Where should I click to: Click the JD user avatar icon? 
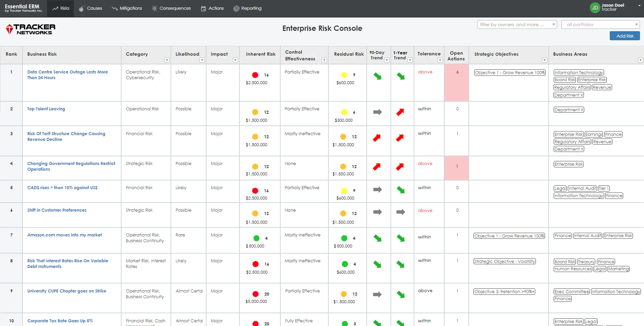tap(595, 8)
